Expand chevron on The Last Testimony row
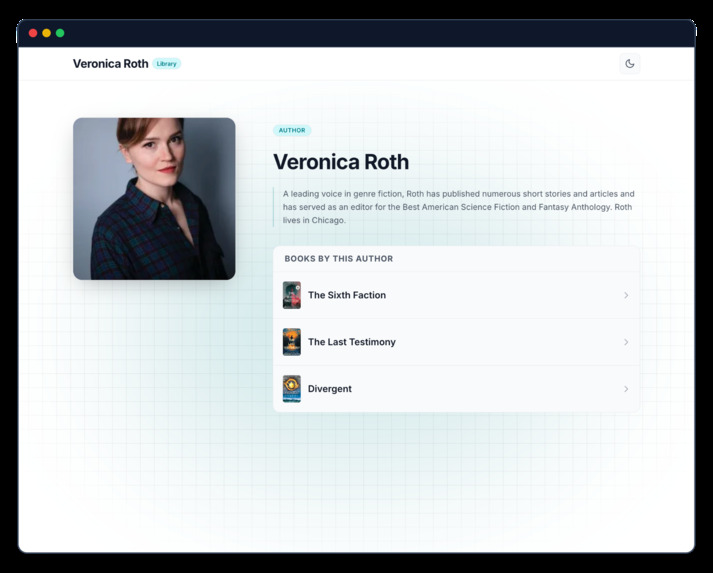 point(626,342)
